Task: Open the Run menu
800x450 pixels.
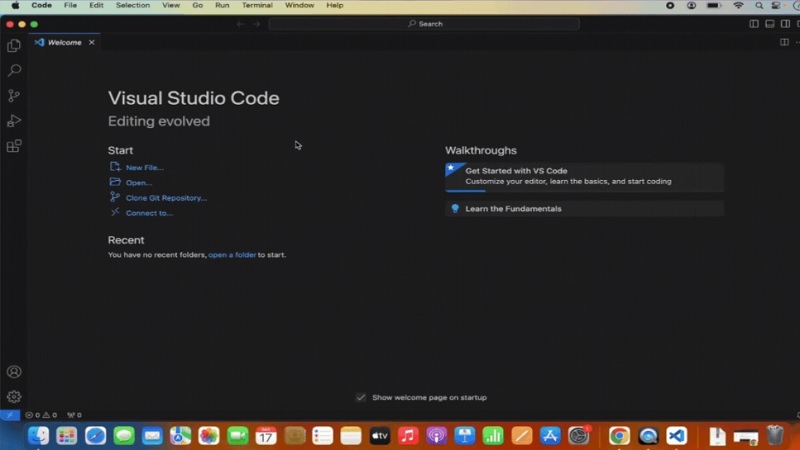Action: click(x=222, y=5)
